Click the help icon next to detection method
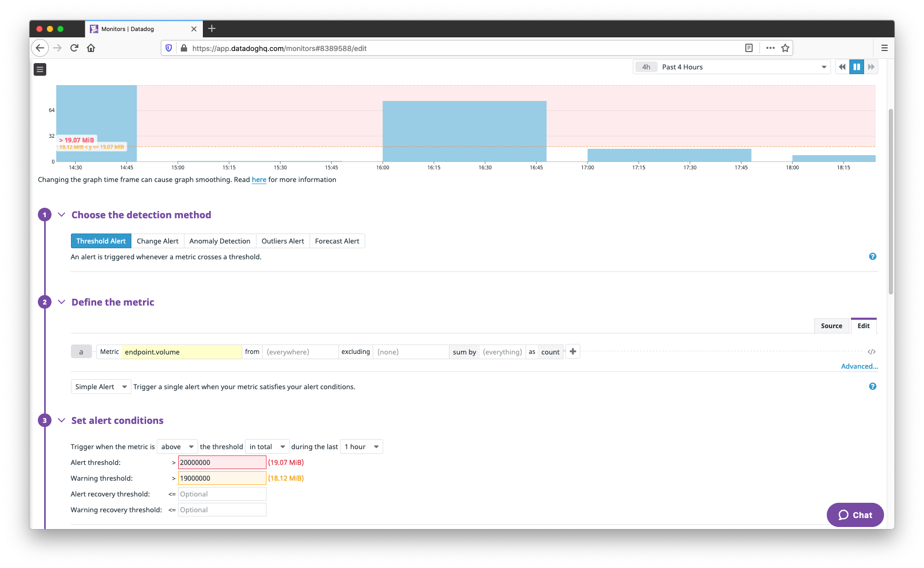The image size is (924, 568). pos(872,256)
